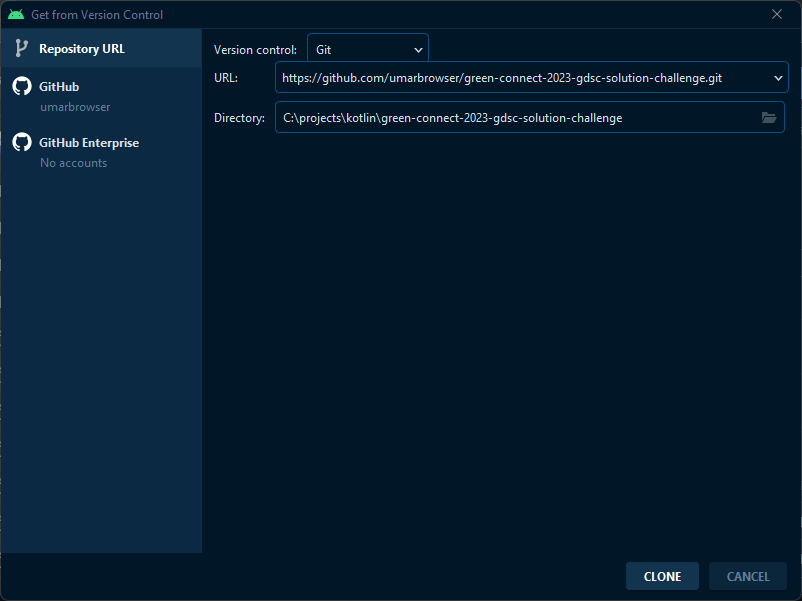Open the GitHub umarbrowser account section
The width and height of the screenshot is (802, 601).
pos(101,96)
